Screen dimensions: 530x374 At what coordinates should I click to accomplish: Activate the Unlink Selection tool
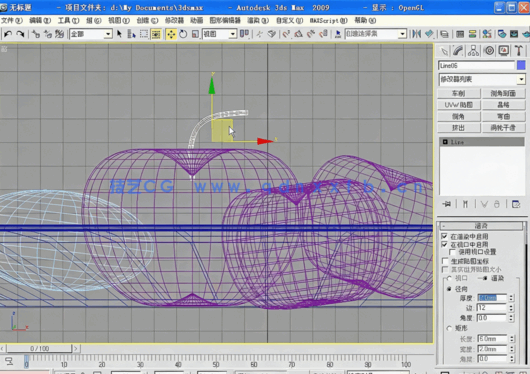(48, 34)
